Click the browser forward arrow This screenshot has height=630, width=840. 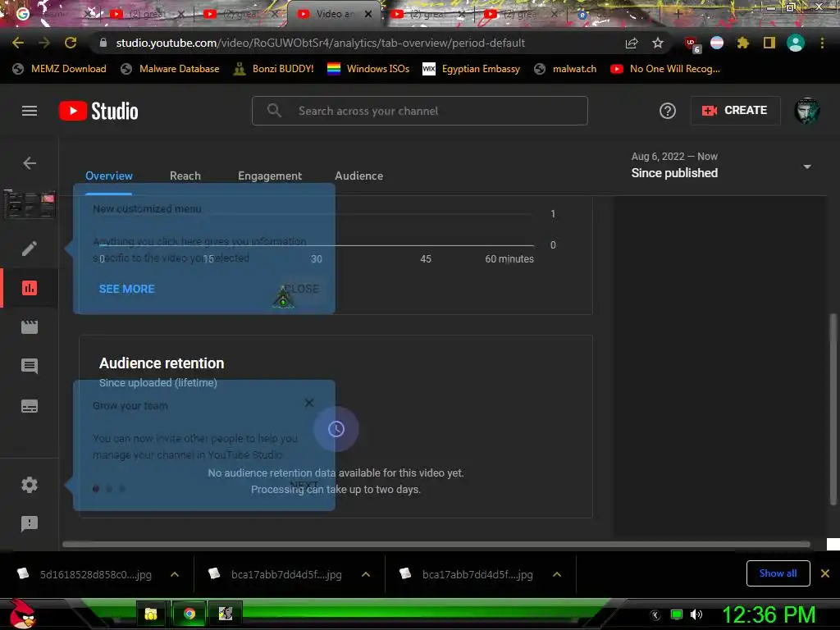click(44, 43)
